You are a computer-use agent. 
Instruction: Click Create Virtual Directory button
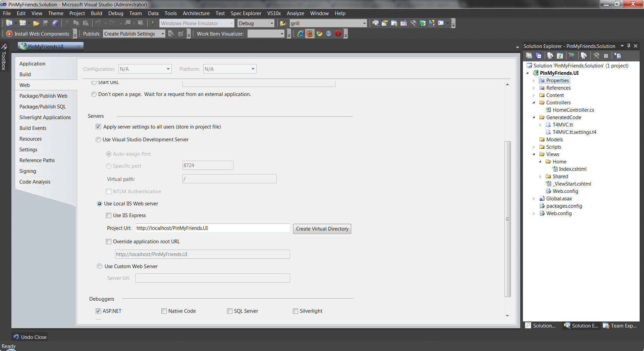click(322, 229)
